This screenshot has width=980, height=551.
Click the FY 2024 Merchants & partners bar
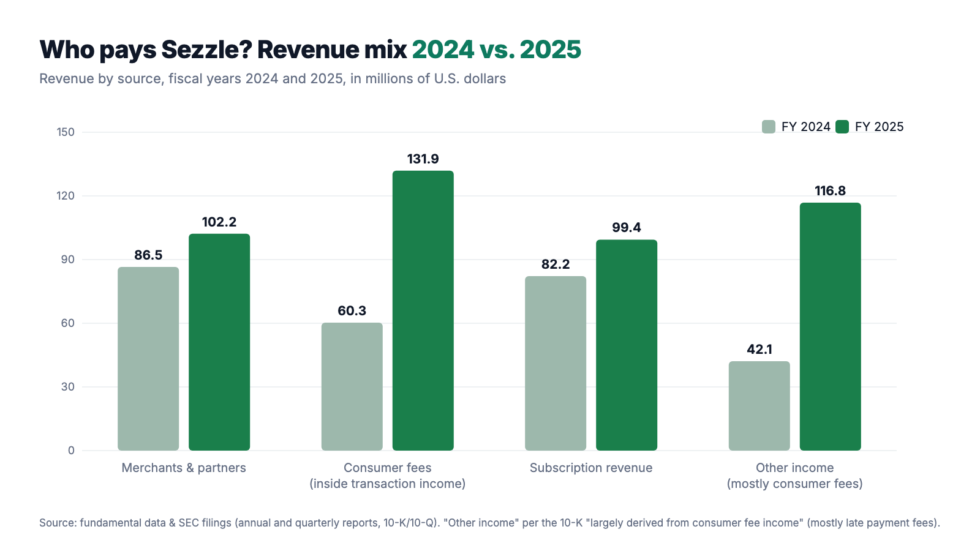click(148, 359)
